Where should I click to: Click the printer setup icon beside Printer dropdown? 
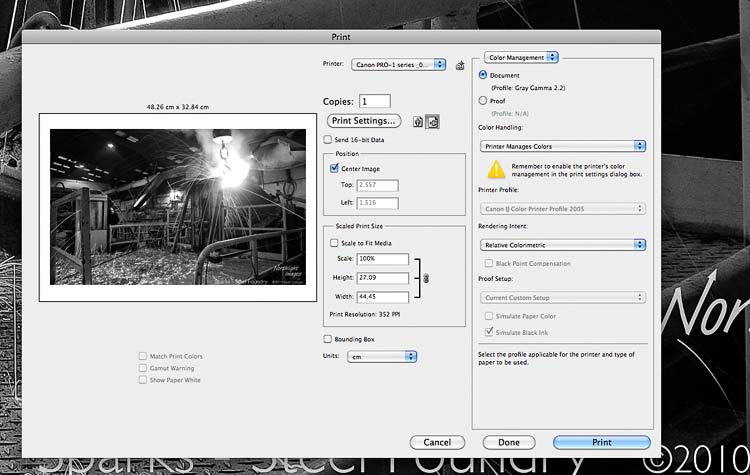click(460, 65)
